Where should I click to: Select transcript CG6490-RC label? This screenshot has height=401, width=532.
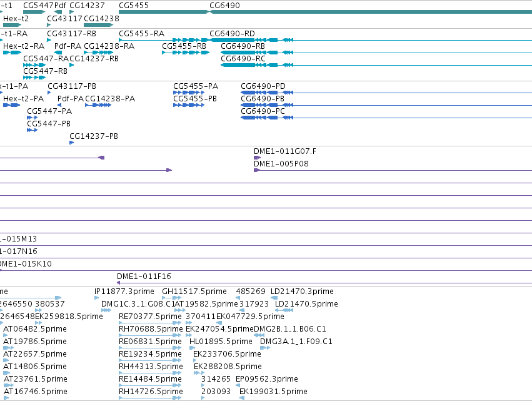(243, 58)
